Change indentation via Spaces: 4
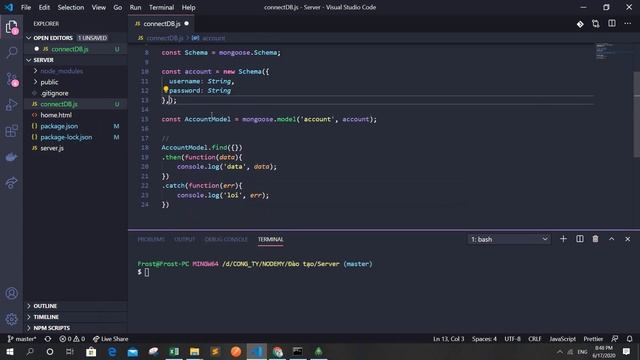640x360 pixels. click(x=484, y=339)
